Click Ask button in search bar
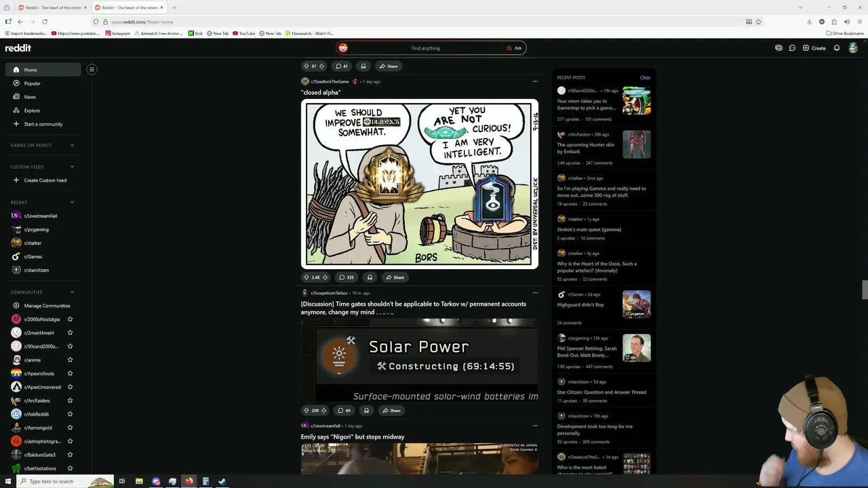The height and width of the screenshot is (488, 868). point(514,48)
